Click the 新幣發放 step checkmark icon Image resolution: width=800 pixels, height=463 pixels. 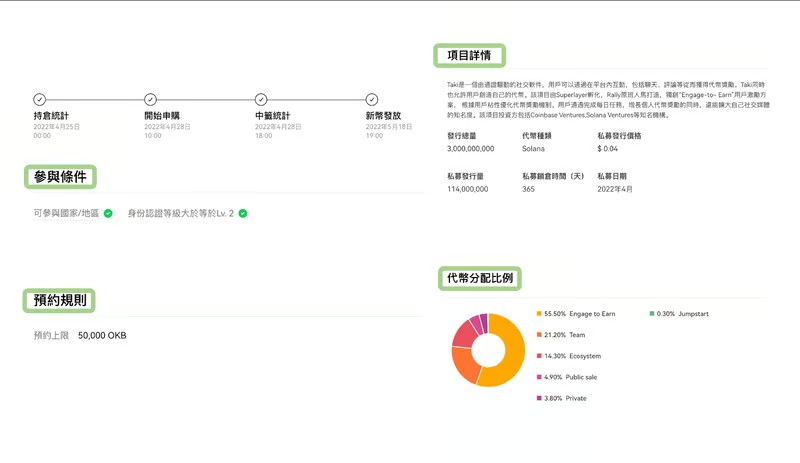(x=372, y=99)
